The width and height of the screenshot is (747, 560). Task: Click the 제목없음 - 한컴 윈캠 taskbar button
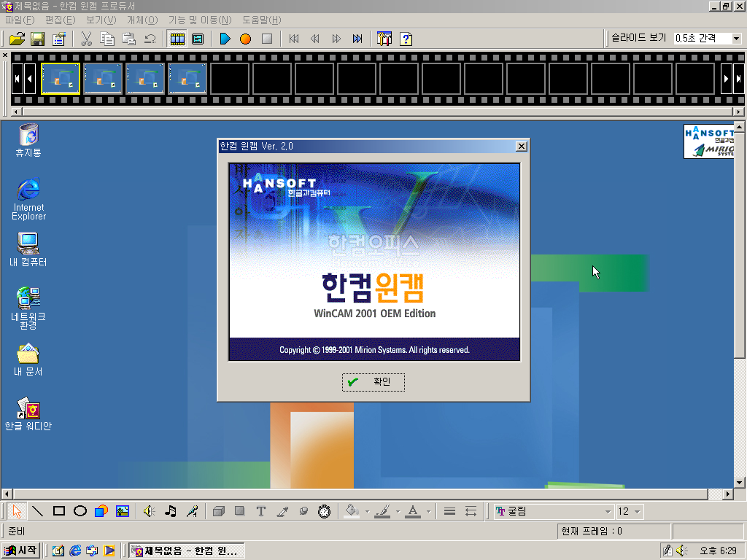[x=186, y=551]
